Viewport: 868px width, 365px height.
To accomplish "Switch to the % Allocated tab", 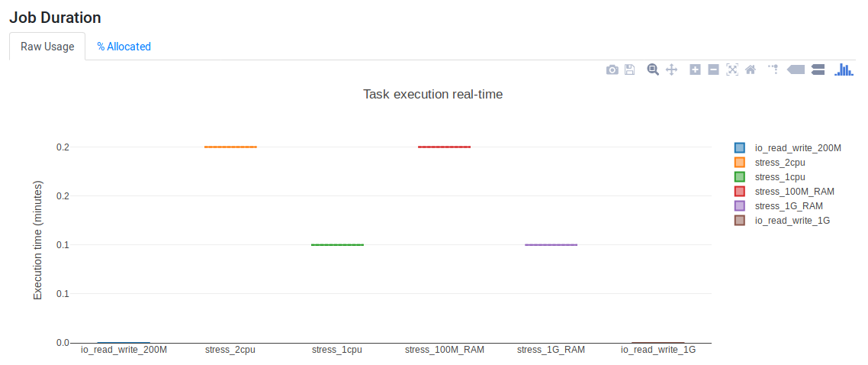I will pyautogui.click(x=124, y=47).
